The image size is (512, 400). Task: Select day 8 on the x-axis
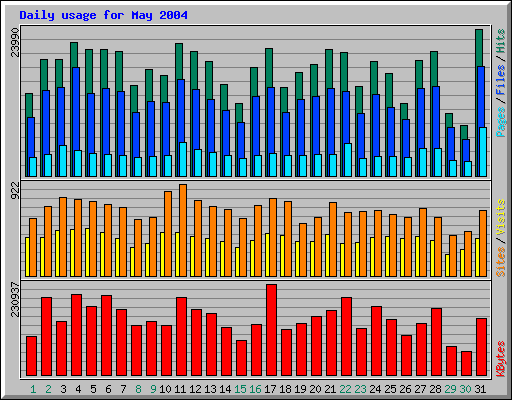pyautogui.click(x=138, y=389)
